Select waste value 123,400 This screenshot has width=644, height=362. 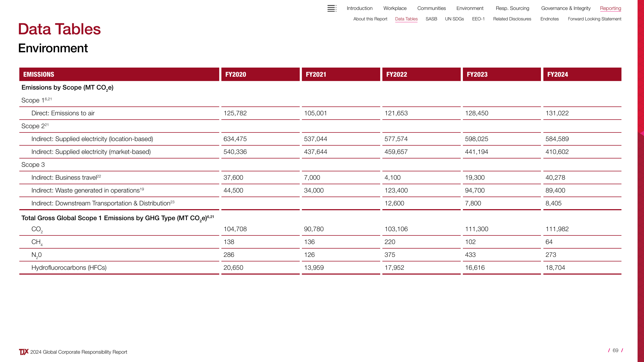pos(396,190)
